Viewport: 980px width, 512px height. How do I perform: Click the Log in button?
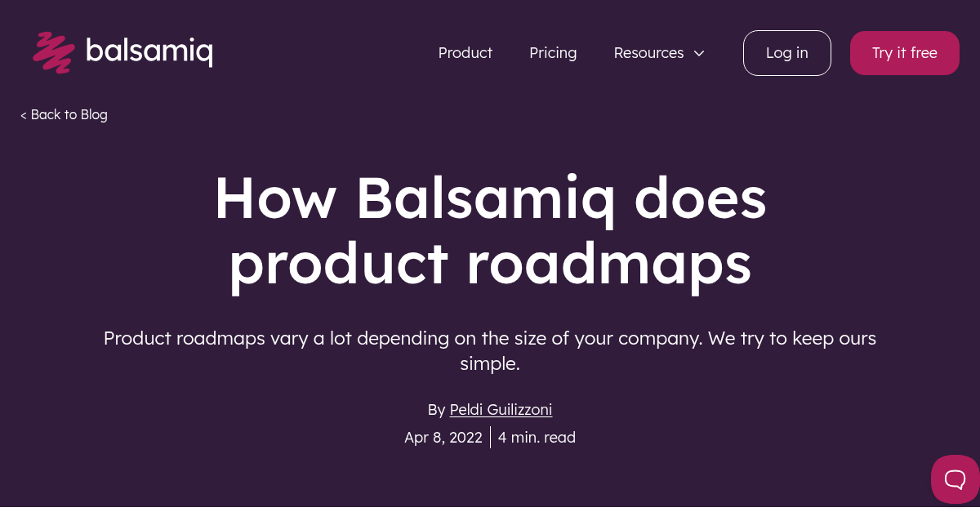(x=786, y=52)
